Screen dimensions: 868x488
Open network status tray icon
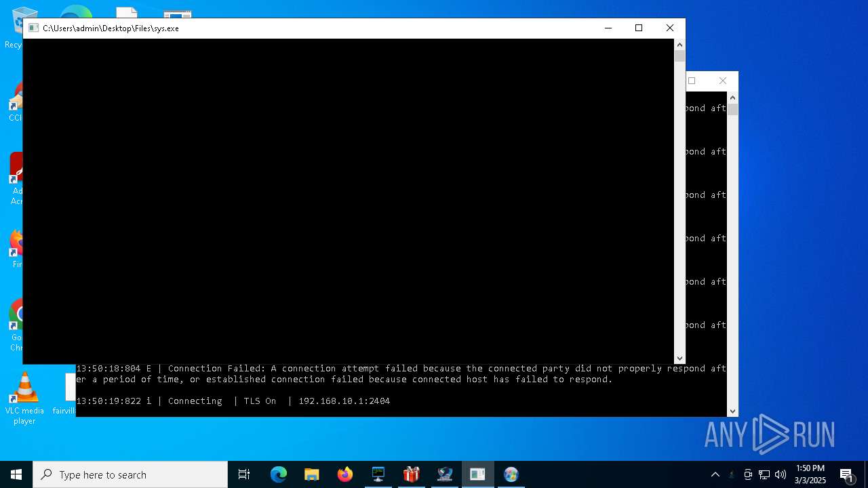pyautogui.click(x=764, y=474)
